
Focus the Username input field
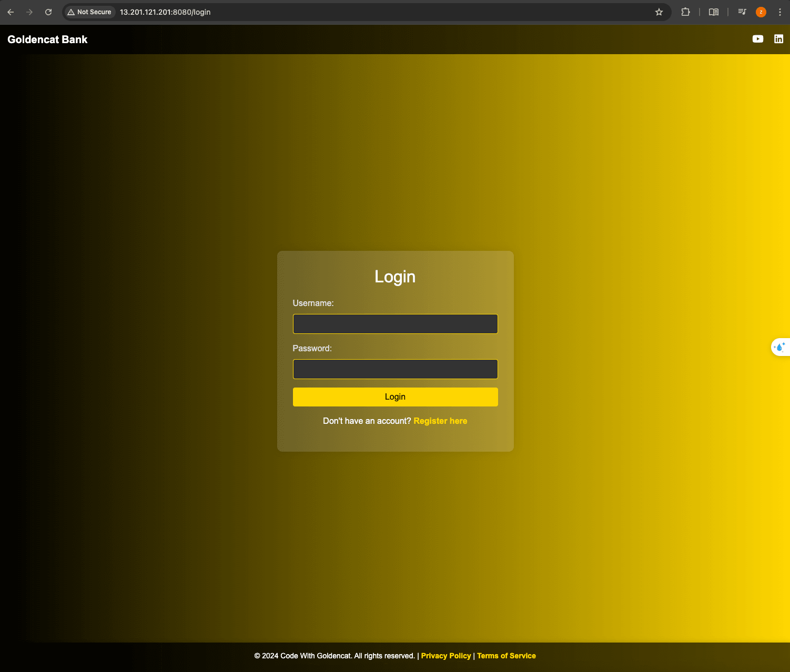[395, 324]
